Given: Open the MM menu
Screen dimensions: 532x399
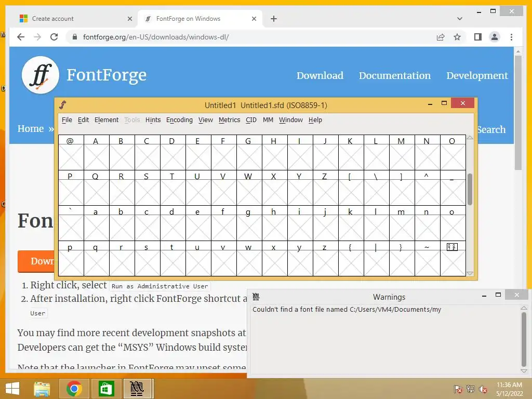Looking at the screenshot, I should point(268,120).
